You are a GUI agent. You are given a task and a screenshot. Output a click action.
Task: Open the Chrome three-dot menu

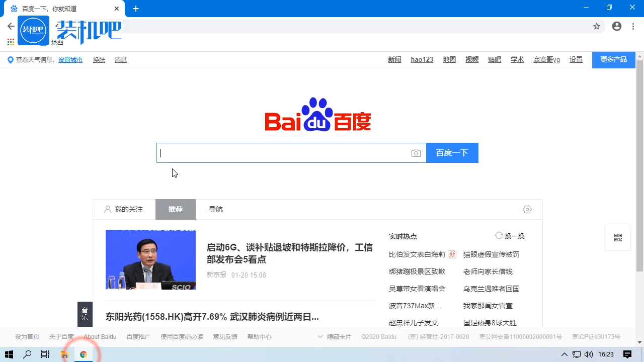[x=632, y=26]
